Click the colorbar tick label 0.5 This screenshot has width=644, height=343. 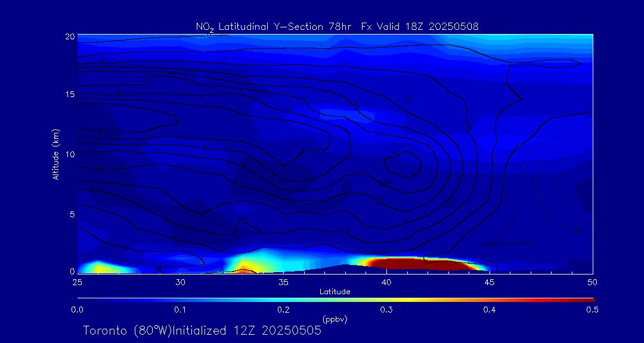592,310
